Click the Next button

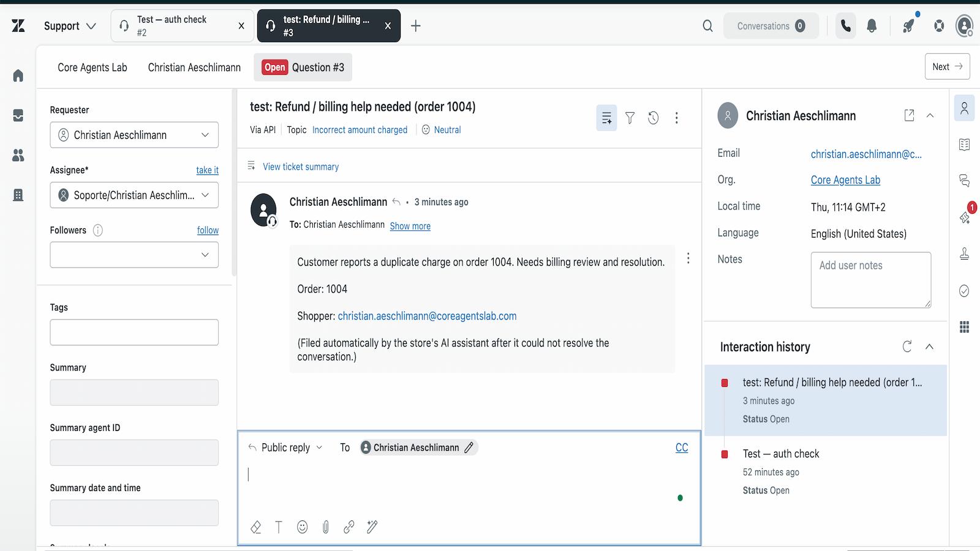pos(947,67)
